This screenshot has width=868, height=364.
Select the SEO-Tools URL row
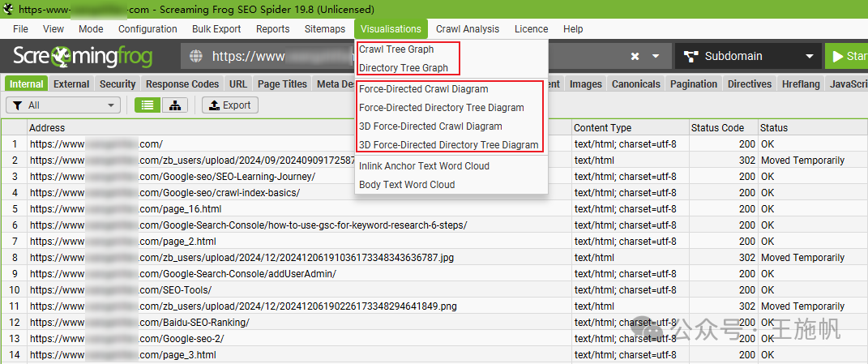pyautogui.click(x=434, y=289)
